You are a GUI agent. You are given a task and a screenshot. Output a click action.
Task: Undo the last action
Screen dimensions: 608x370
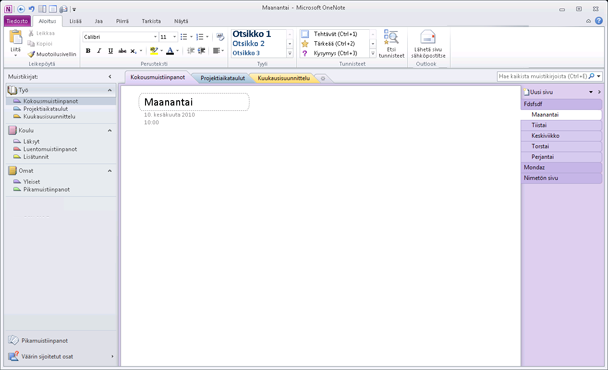(32, 9)
